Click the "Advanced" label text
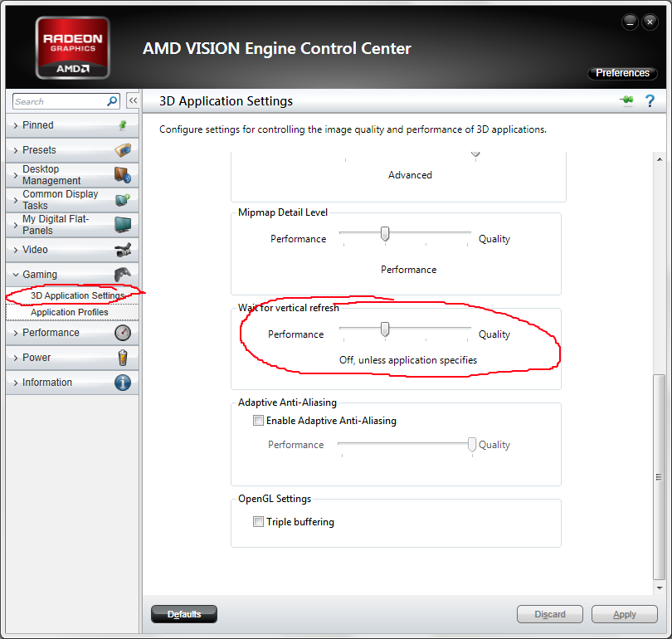 coord(410,175)
